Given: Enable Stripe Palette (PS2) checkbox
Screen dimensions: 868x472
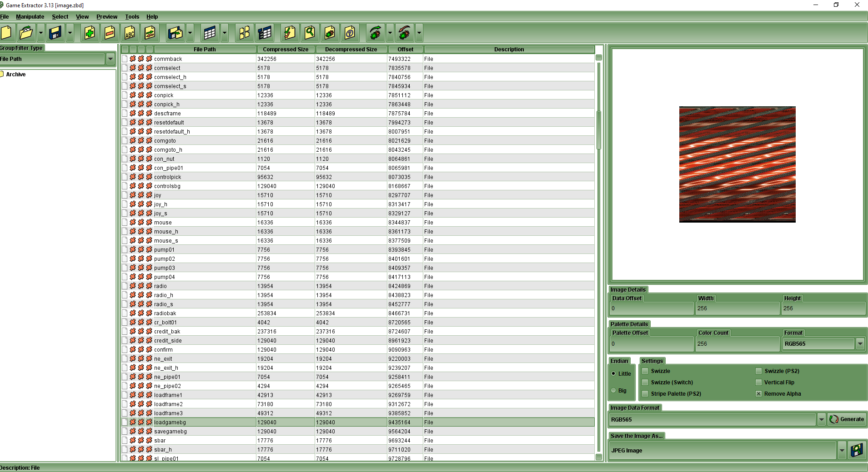Looking at the screenshot, I should [645, 393].
